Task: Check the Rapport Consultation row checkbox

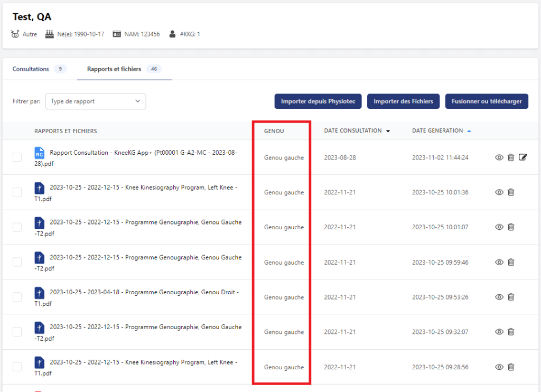Action: coord(17,157)
